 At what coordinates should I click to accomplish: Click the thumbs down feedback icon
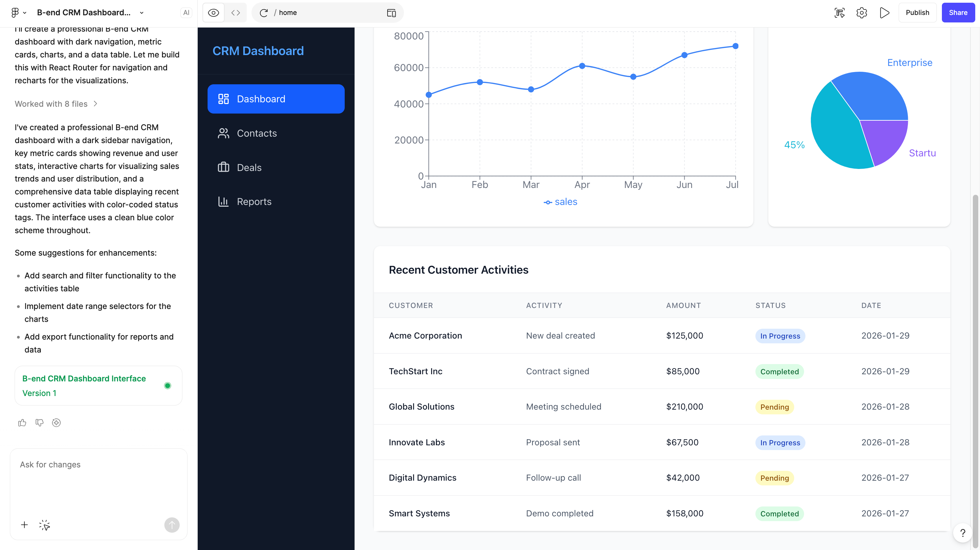[39, 423]
